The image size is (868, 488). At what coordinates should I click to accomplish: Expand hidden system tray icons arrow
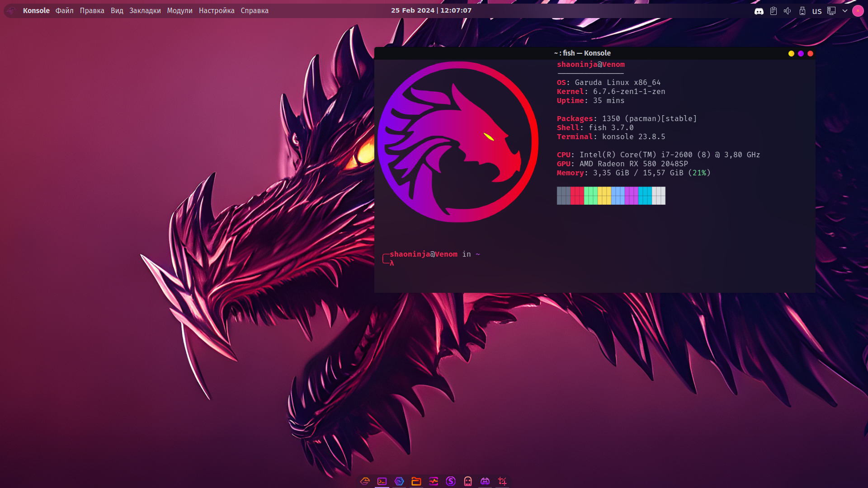(844, 11)
